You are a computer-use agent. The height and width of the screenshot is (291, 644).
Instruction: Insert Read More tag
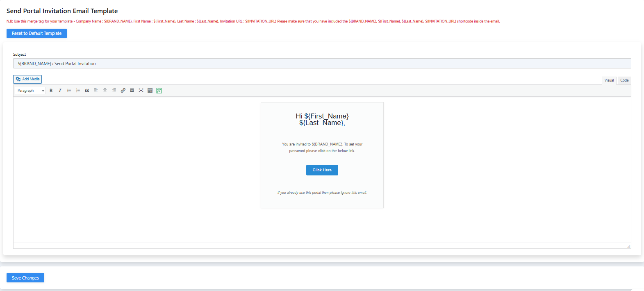pos(132,91)
